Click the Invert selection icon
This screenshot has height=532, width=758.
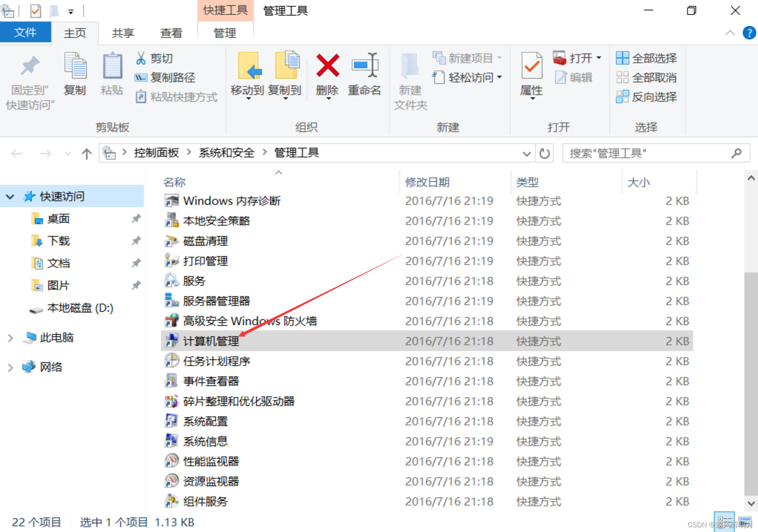point(623,97)
